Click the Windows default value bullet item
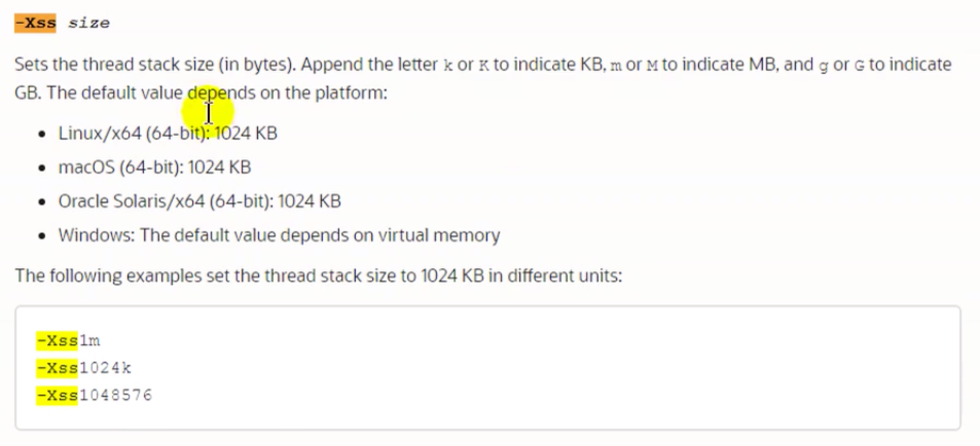Viewport: 980px width, 446px height. [x=279, y=235]
